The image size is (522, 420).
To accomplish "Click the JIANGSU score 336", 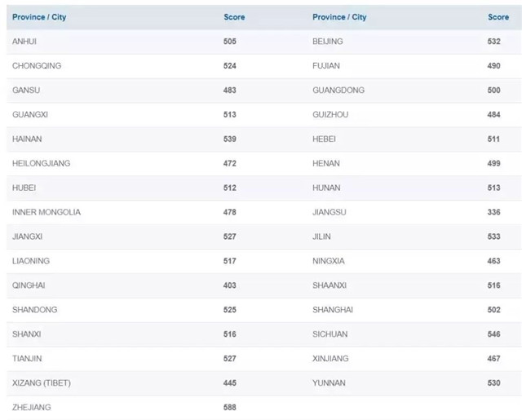I will point(493,212).
